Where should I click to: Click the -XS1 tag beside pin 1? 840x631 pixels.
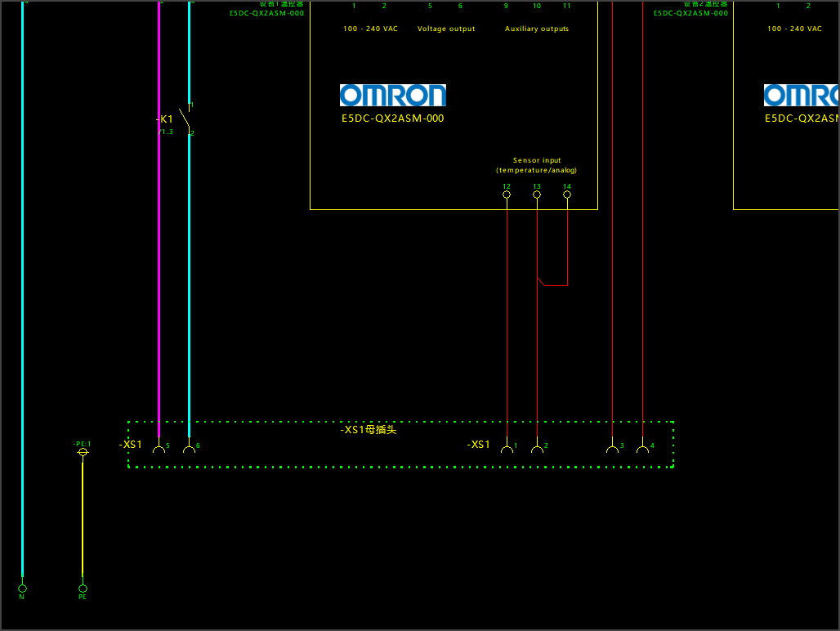click(x=478, y=445)
